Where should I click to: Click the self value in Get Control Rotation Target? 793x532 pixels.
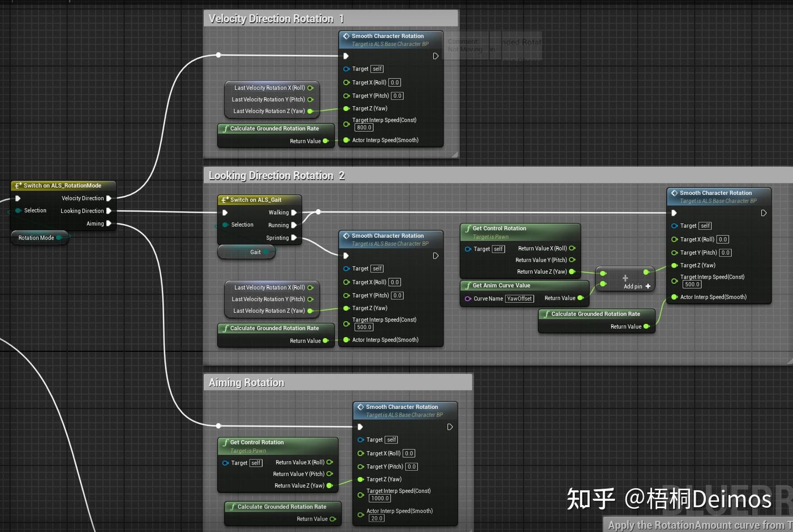pyautogui.click(x=498, y=249)
